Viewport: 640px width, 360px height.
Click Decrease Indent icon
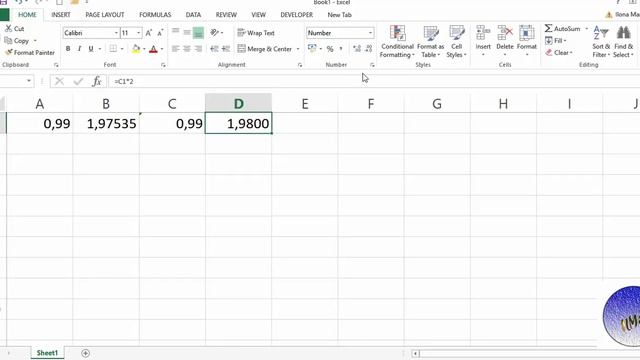[x=214, y=49]
